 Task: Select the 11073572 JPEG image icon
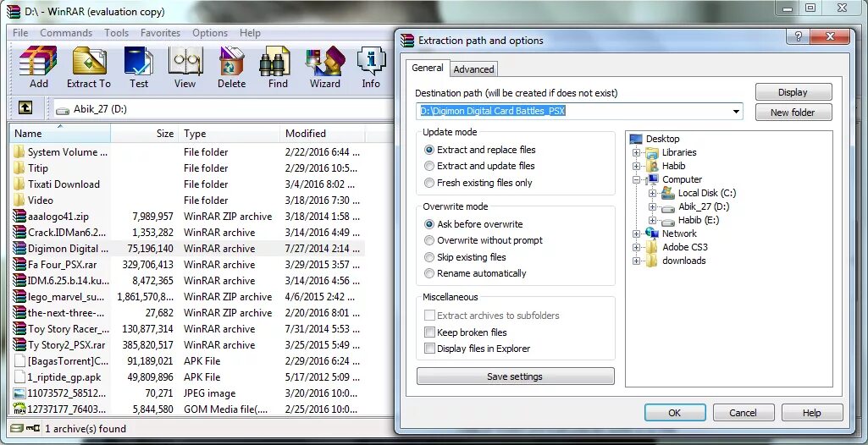click(x=19, y=393)
